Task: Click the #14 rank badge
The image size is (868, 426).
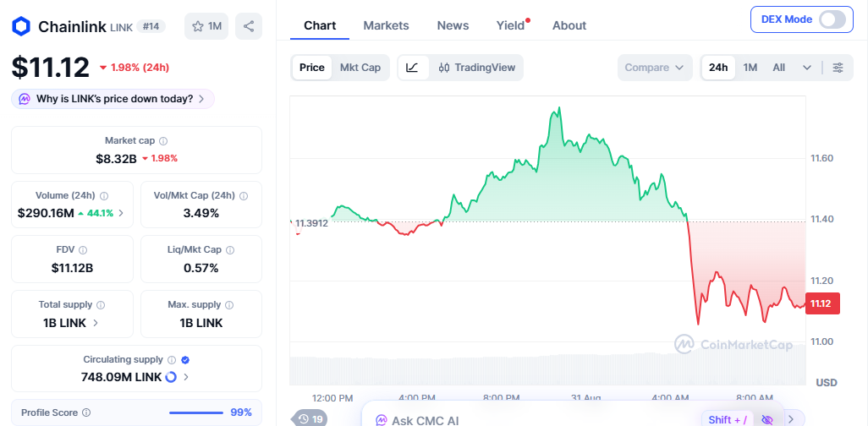Action: pos(151,26)
